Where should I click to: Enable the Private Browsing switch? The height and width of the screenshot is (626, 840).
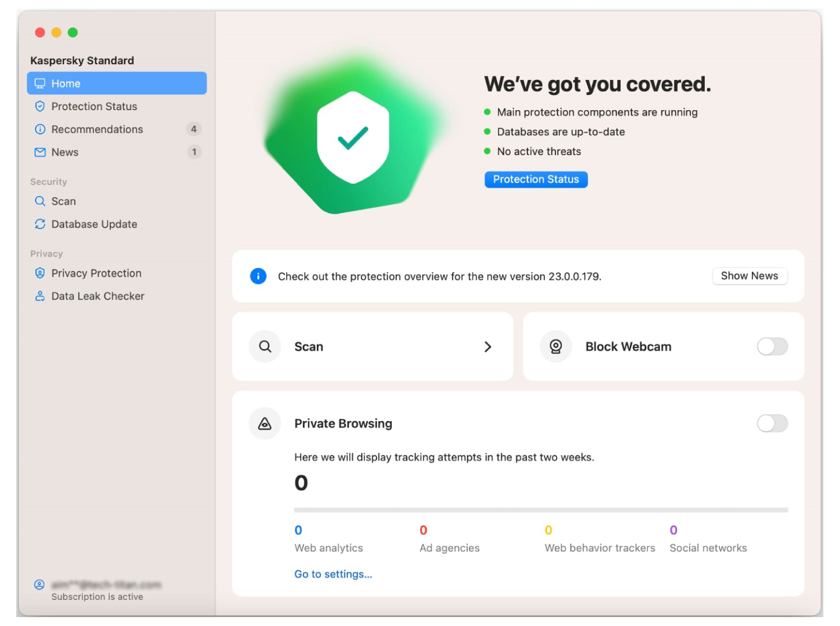772,423
